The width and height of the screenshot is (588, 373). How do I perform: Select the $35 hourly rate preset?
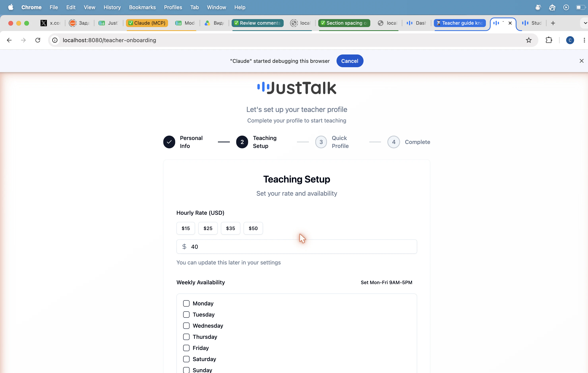click(x=230, y=228)
